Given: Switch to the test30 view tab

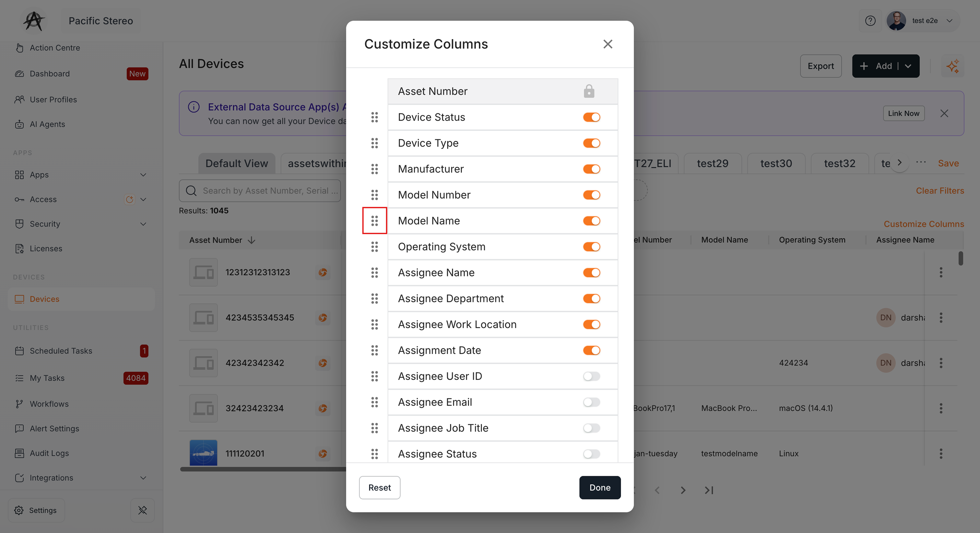Looking at the screenshot, I should (776, 164).
